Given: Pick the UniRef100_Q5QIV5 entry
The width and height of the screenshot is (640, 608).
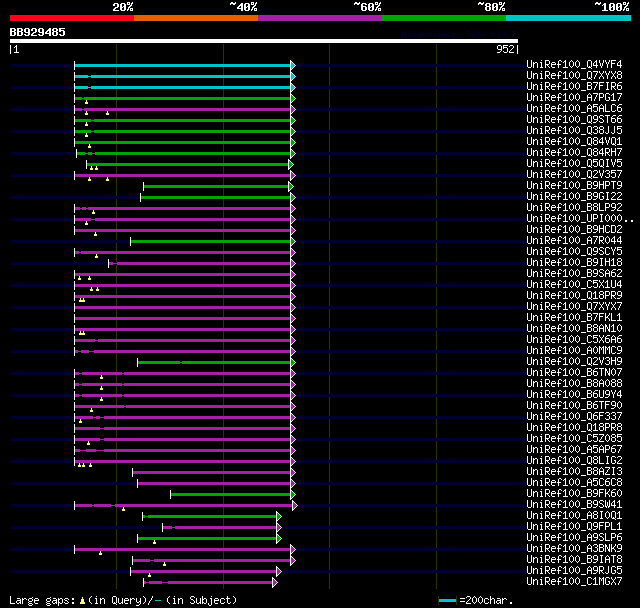Looking at the screenshot, I should pos(574,164).
